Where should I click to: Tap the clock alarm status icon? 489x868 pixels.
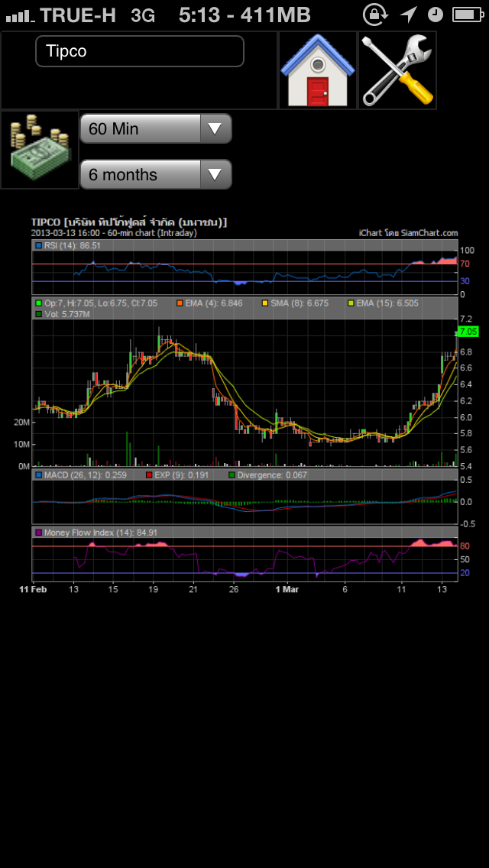(436, 15)
